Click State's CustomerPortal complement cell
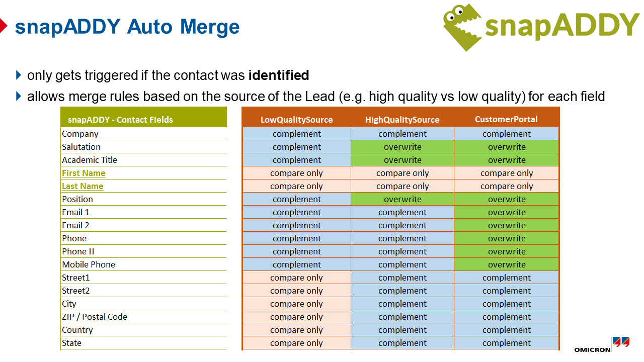Screen dimensions: 644x362 tap(507, 343)
